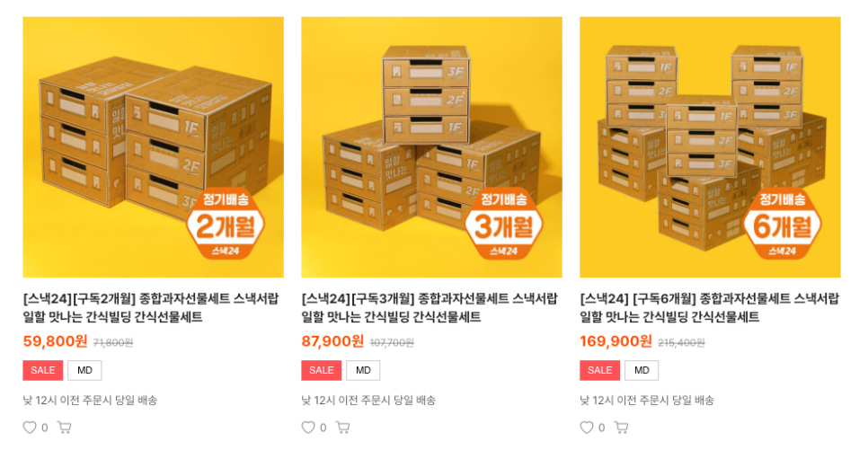The height and width of the screenshot is (450, 868).
Task: Click the MD badge on the 6-month product
Action: click(x=642, y=370)
